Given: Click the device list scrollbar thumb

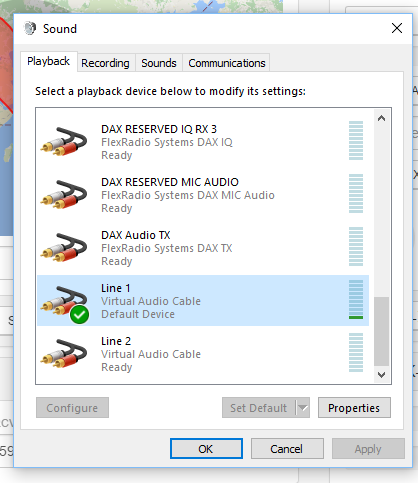Looking at the screenshot, I should click(x=381, y=332).
